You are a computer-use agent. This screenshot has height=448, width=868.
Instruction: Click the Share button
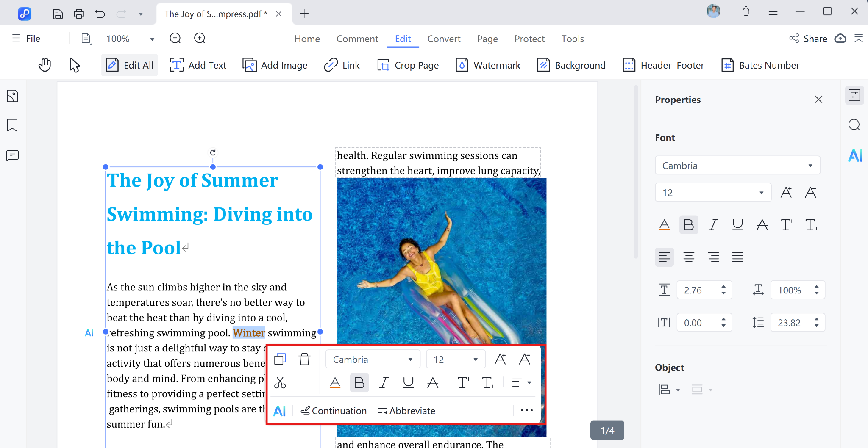tap(809, 39)
